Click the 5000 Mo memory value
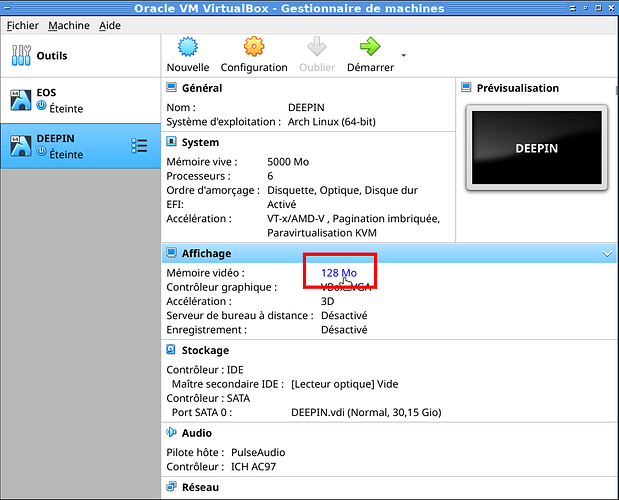The width and height of the screenshot is (619, 500). [288, 162]
